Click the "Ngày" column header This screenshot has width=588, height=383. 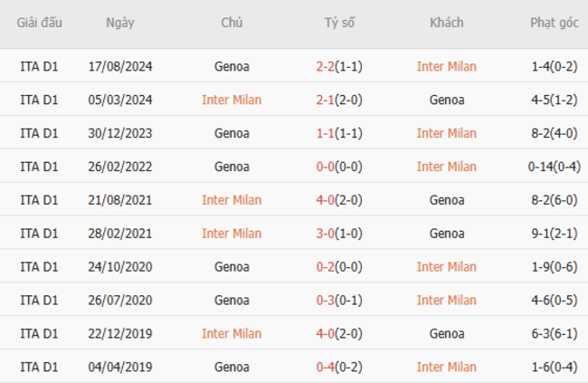tap(119, 23)
